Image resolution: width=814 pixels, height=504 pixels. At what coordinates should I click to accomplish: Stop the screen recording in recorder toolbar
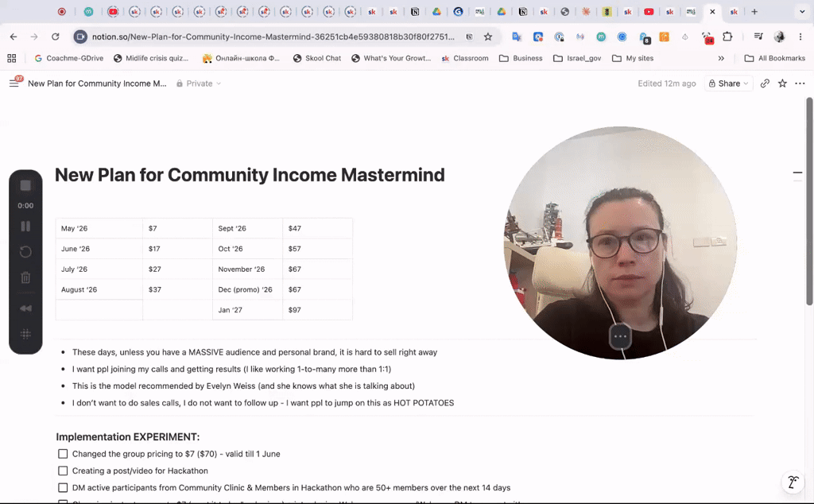click(25, 185)
